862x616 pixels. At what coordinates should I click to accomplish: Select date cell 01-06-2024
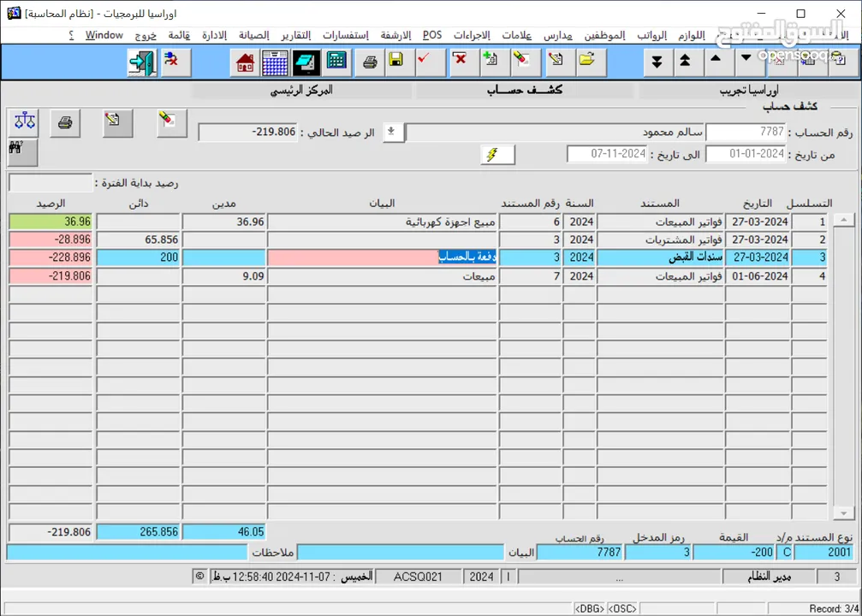(x=758, y=275)
